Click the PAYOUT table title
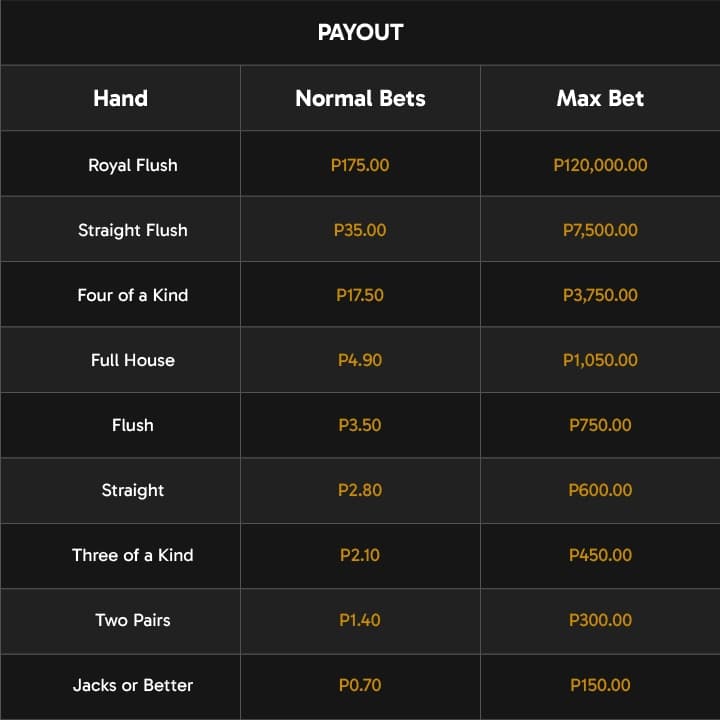Screen dimensions: 720x720 point(360,32)
